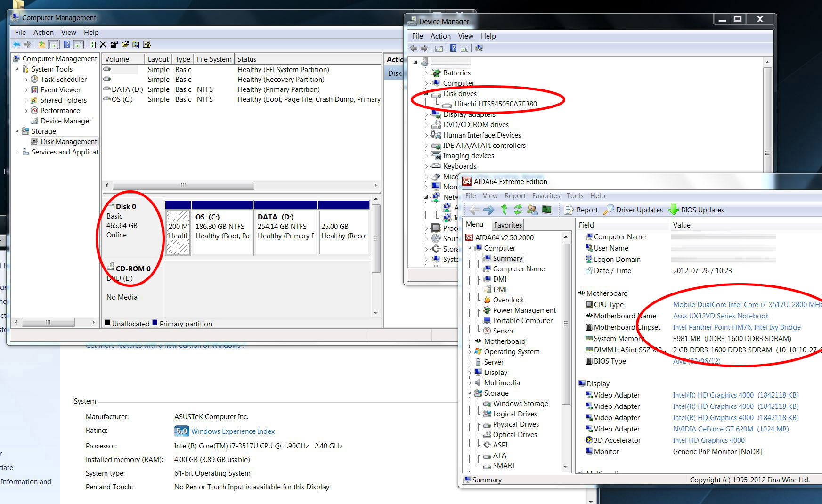The height and width of the screenshot is (504, 822).
Task: Collapse System Tools in Computer Management tree
Action: (x=17, y=69)
